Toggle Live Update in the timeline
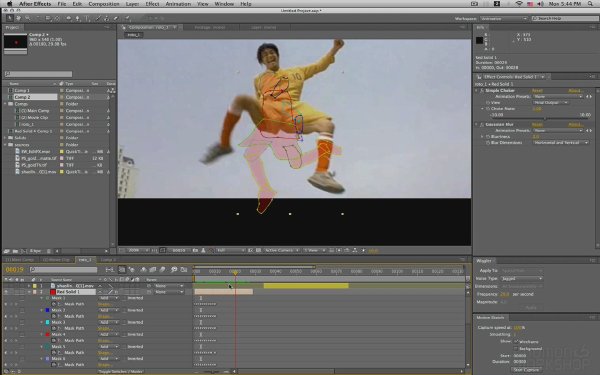This screenshot has height=375, width=600. pos(122,270)
